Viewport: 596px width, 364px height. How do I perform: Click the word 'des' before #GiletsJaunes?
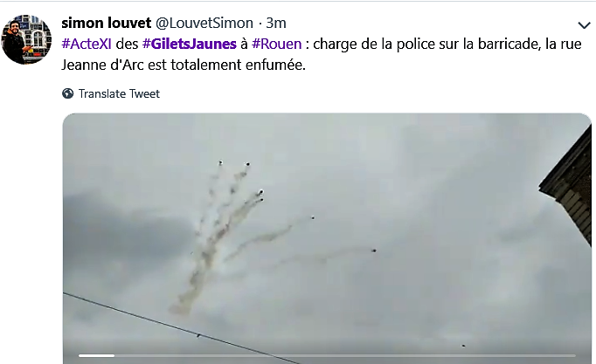(x=127, y=44)
